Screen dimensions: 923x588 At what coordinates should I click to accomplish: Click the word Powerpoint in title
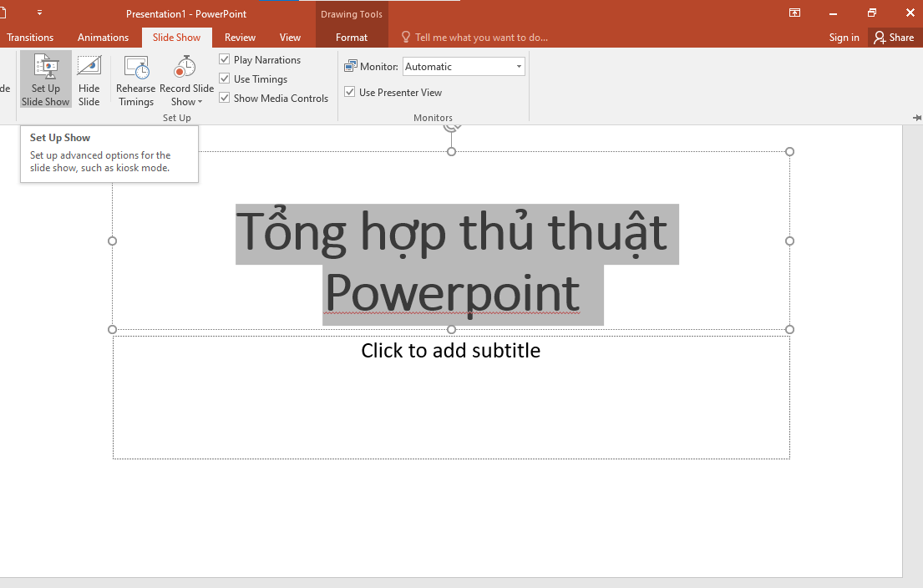[452, 293]
